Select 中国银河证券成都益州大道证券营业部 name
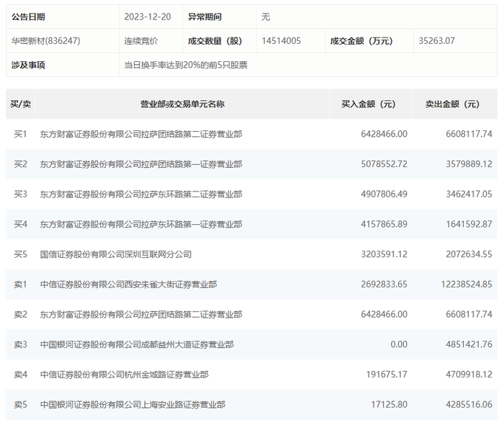 [137, 344]
